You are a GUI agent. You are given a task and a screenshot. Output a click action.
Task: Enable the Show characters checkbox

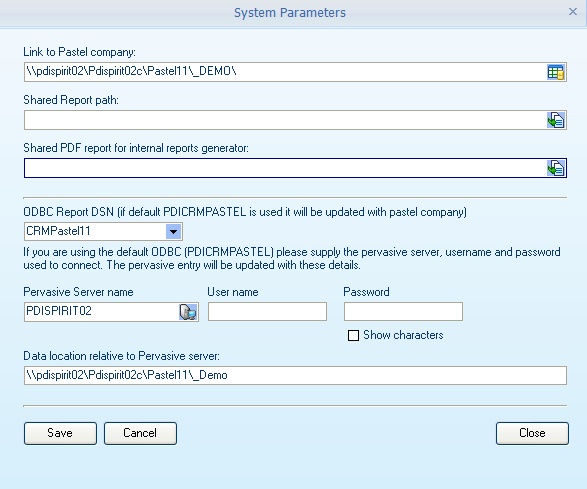pos(353,335)
